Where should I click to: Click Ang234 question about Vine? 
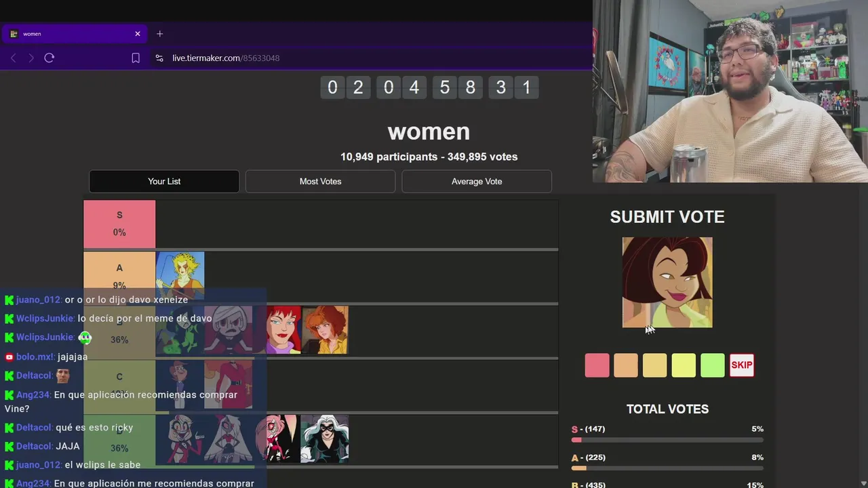[x=122, y=401]
